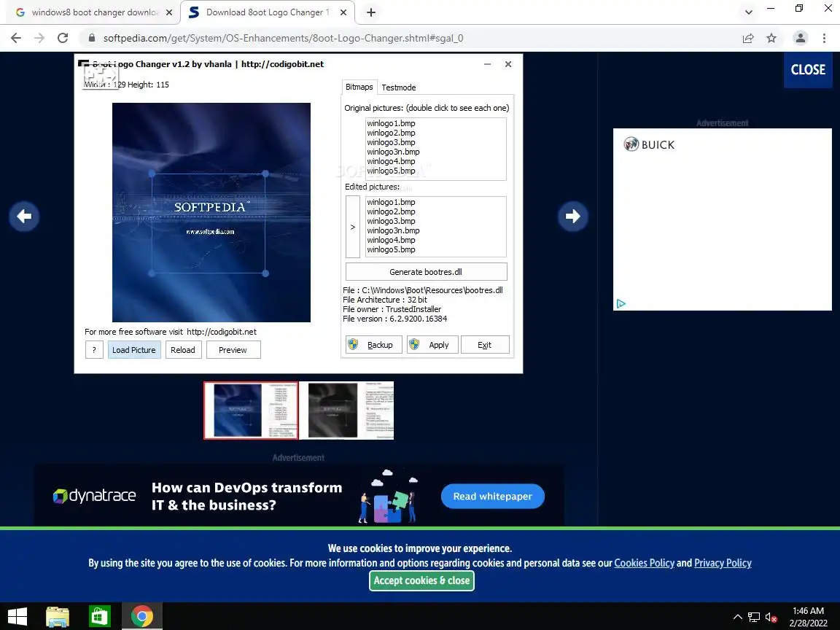Click the network tray icon
The height and width of the screenshot is (630, 840).
tap(754, 617)
